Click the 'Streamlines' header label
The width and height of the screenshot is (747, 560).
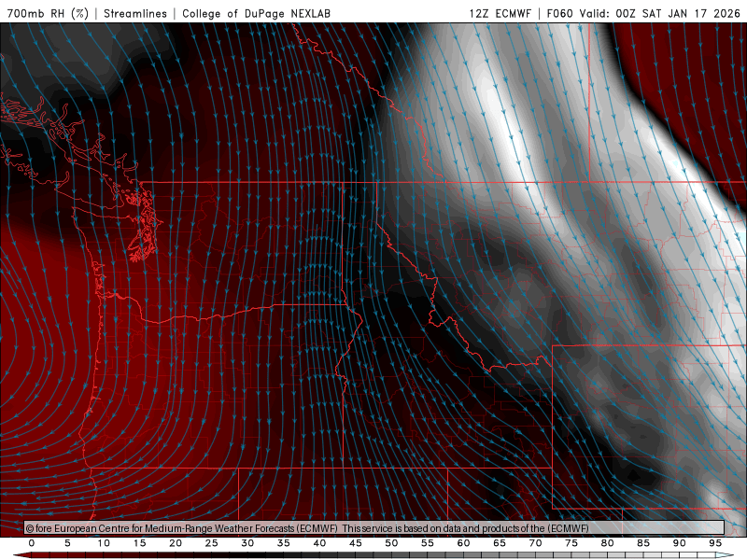coord(135,13)
